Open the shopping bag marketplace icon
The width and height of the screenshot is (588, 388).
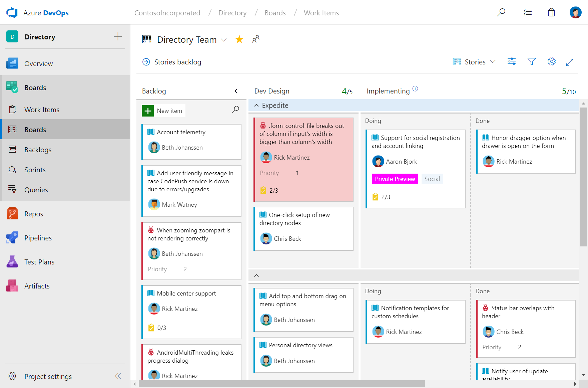(x=551, y=13)
